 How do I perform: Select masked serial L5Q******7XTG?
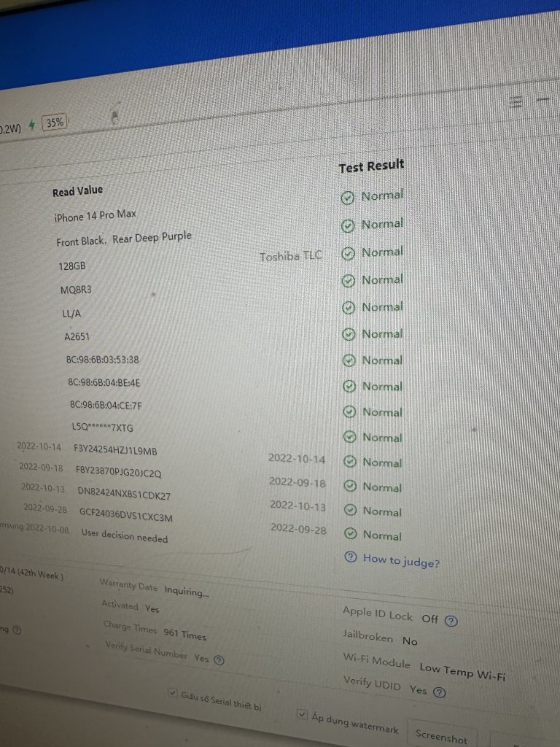point(102,427)
